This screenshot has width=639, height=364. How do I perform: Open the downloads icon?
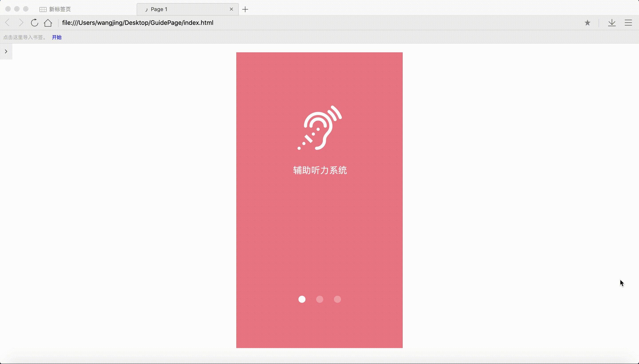612,23
